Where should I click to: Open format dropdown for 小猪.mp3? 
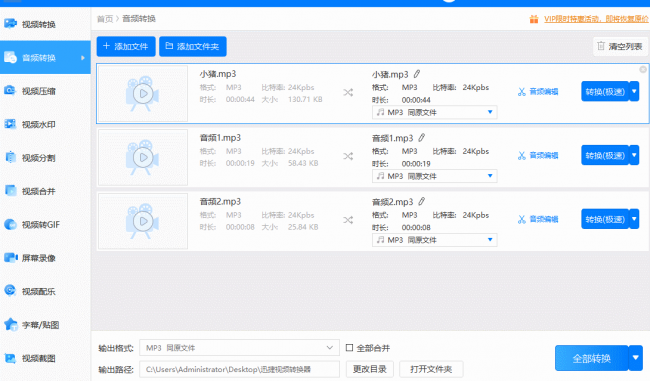coord(434,112)
